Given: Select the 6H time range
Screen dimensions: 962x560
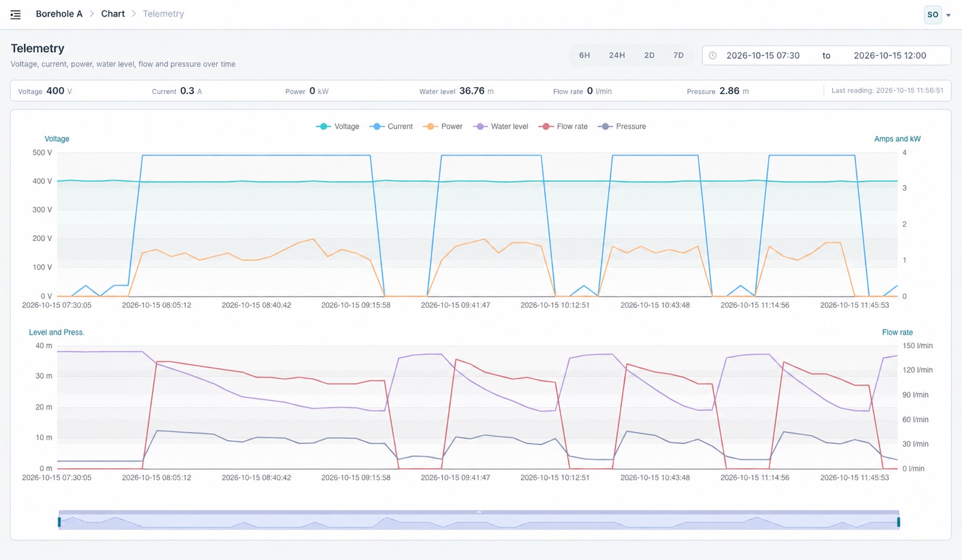Looking at the screenshot, I should coord(585,56).
